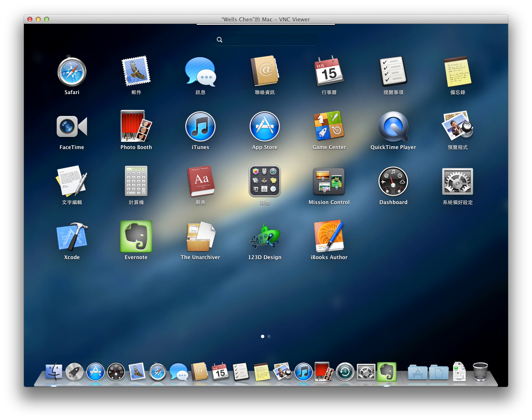The width and height of the screenshot is (532, 420).
Task: Open 行事曆 (Calendar) in Launchpad grid
Action: 329,71
